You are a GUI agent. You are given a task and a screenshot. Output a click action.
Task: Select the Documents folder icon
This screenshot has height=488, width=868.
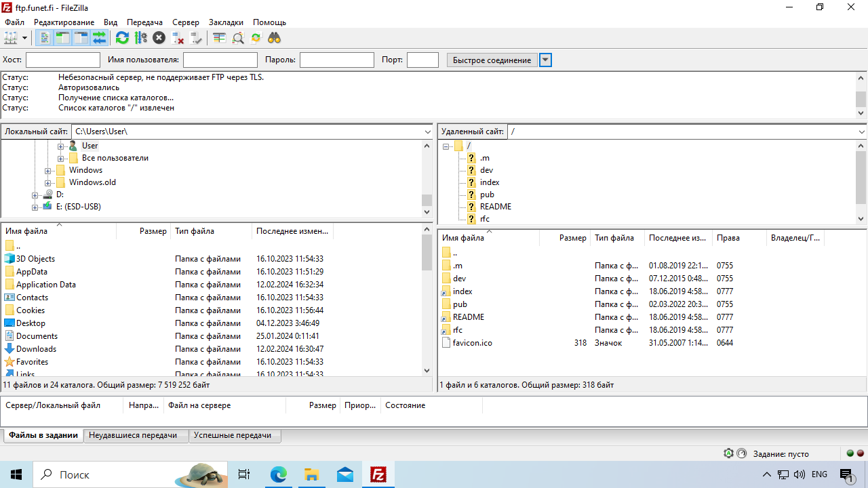pos(9,336)
